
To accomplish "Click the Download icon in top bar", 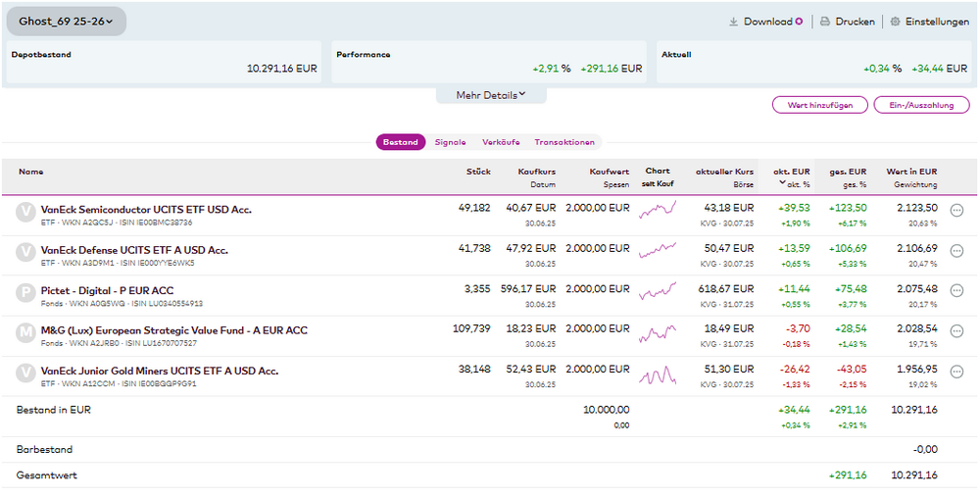I will point(734,22).
